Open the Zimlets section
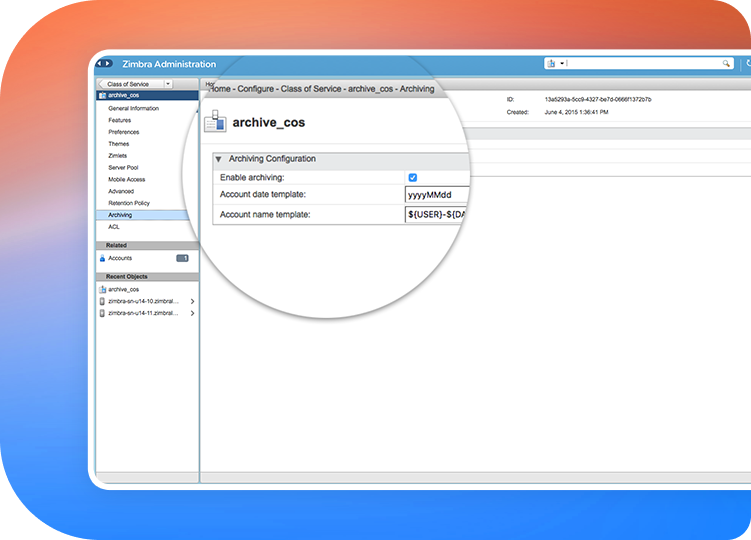The image size is (751, 540). [117, 156]
